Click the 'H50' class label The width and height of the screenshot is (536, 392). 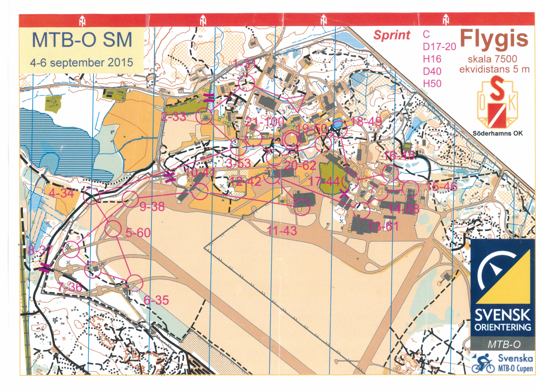tap(432, 83)
